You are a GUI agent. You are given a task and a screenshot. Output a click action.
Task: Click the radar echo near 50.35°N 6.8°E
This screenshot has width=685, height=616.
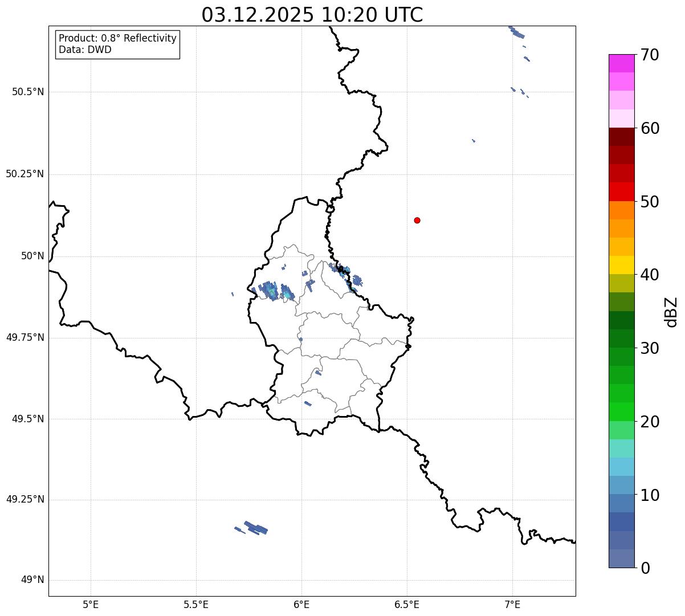coord(474,140)
